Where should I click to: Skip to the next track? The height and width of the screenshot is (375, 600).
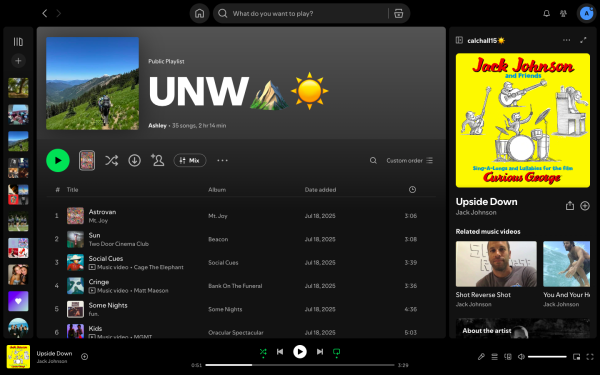[x=320, y=352]
